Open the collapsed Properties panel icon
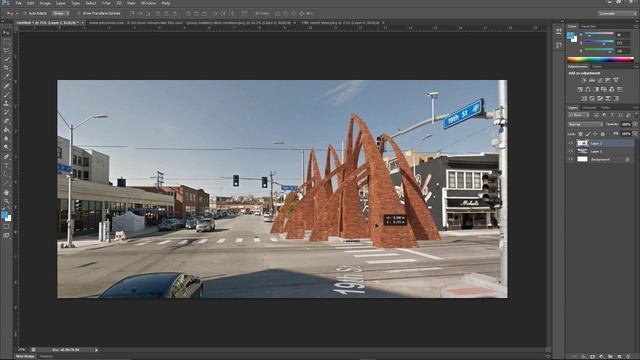The height and width of the screenshot is (360, 640). pyautogui.click(x=559, y=45)
